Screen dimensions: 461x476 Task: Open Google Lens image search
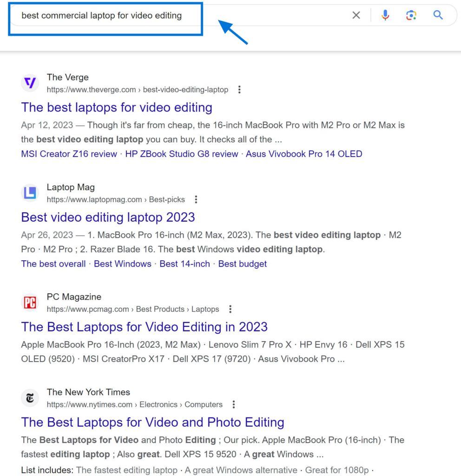click(x=411, y=15)
